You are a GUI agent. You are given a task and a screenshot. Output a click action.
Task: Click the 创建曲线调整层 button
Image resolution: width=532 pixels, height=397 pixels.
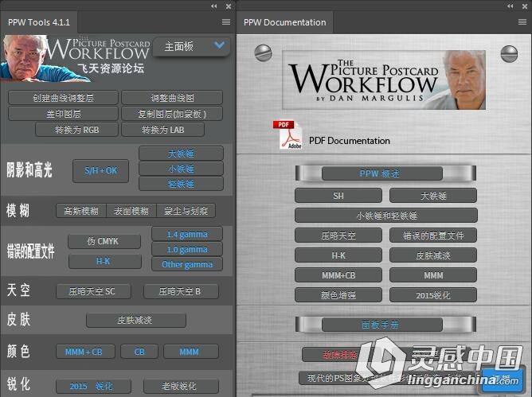[x=63, y=98]
